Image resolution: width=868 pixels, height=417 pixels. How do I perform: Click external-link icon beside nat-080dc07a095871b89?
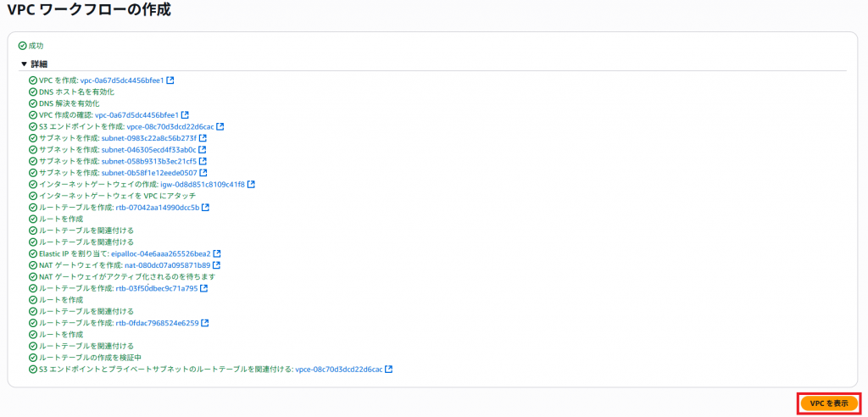(217, 265)
